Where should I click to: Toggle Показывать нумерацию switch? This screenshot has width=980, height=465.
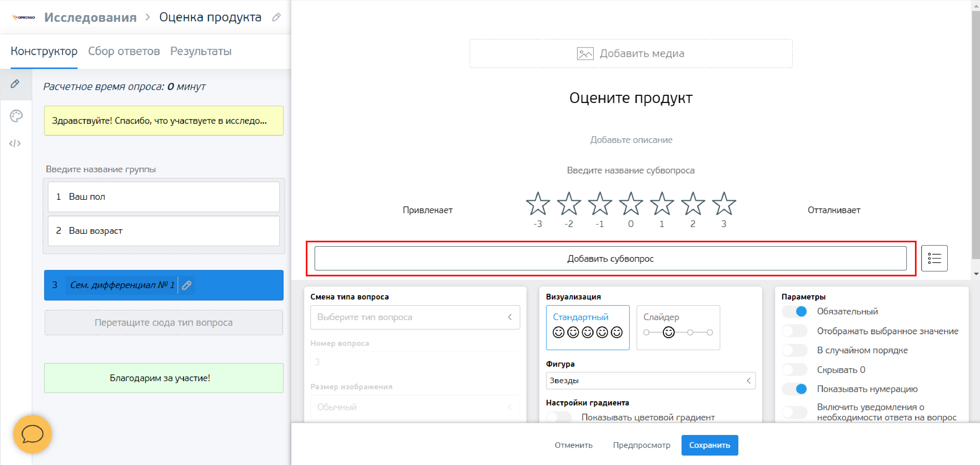(x=794, y=389)
